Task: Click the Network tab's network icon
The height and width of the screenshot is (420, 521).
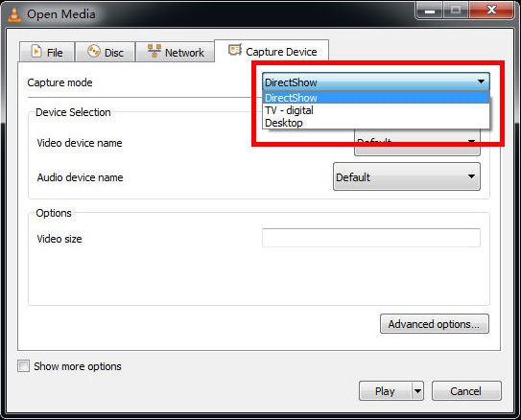Action: click(154, 51)
